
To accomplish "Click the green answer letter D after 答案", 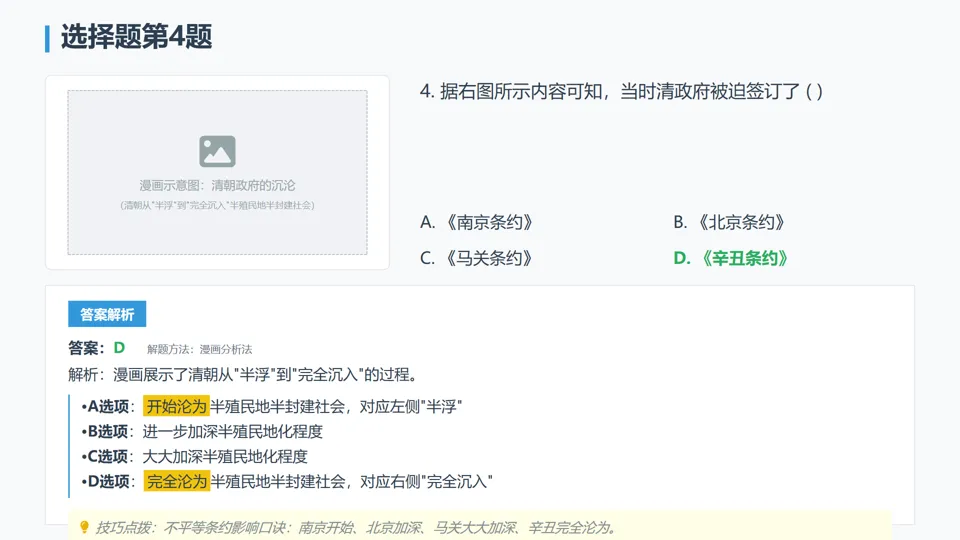I will point(119,348).
